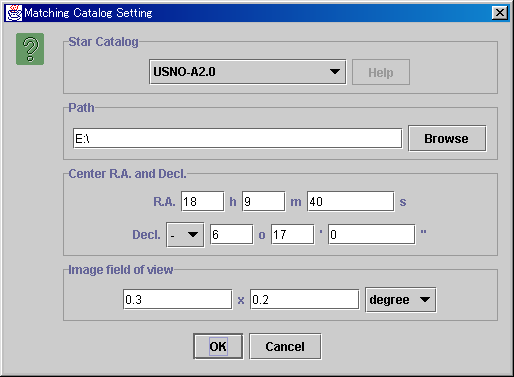Click the Star Catalog dropdown arrow
This screenshot has height=377, width=514.
click(335, 72)
